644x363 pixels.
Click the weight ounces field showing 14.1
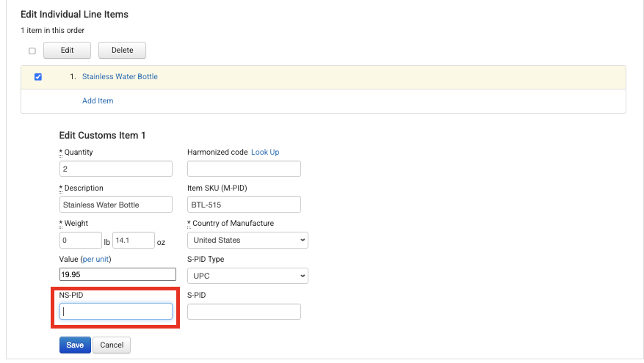pos(134,241)
